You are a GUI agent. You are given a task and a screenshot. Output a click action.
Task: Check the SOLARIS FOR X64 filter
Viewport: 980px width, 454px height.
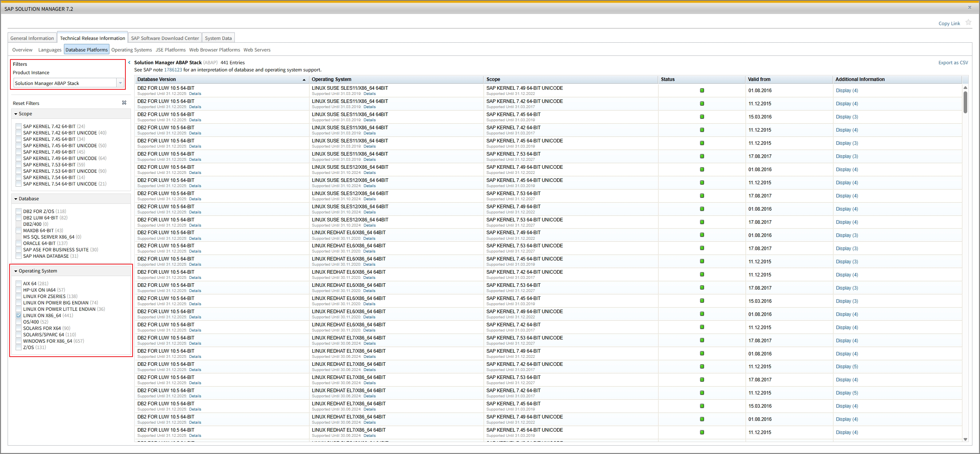click(x=18, y=328)
